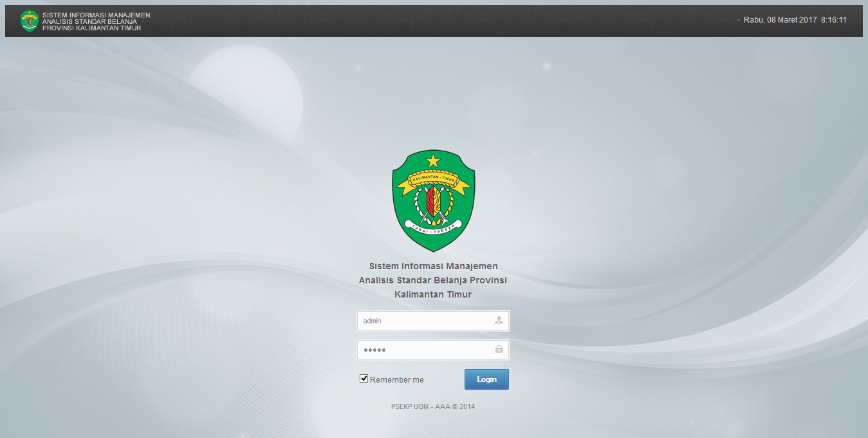
Task: Uncheck the Remember me checkbox
Action: [364, 379]
